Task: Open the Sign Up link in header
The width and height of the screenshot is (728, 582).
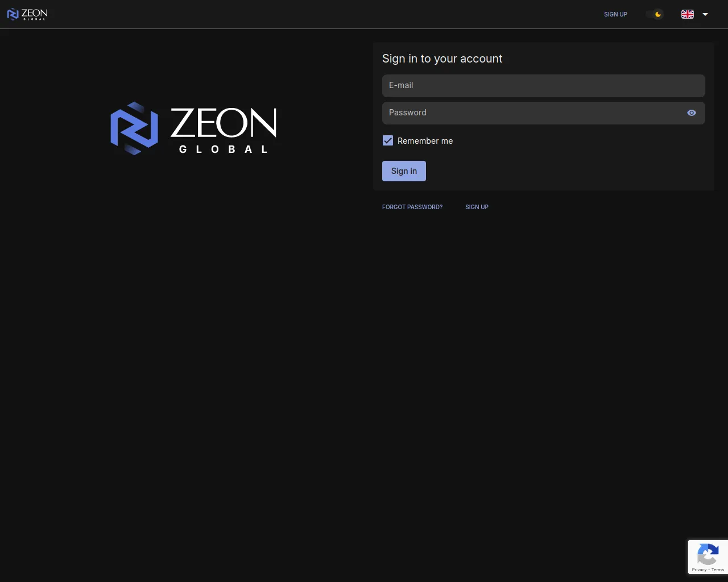Action: (615, 14)
